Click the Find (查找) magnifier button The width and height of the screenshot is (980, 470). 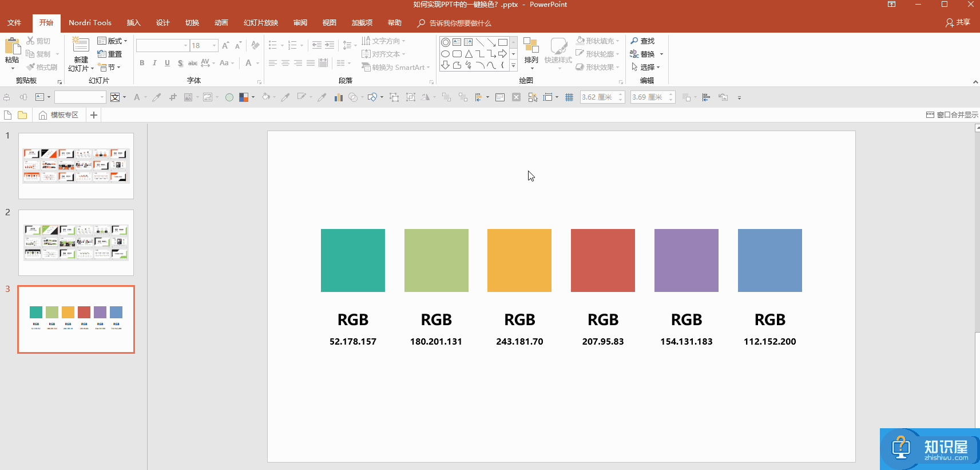(x=642, y=41)
